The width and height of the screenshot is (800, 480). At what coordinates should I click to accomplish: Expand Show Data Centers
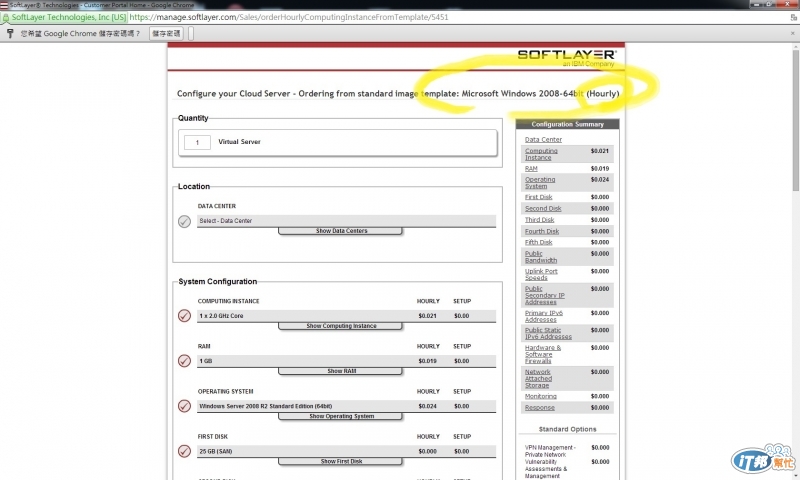[340, 231]
